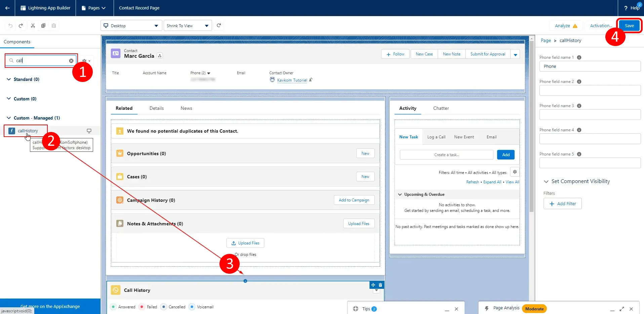Screen dimensions: 644x314
Task: Open the Shrink To View dropdown
Action: [x=188, y=26]
